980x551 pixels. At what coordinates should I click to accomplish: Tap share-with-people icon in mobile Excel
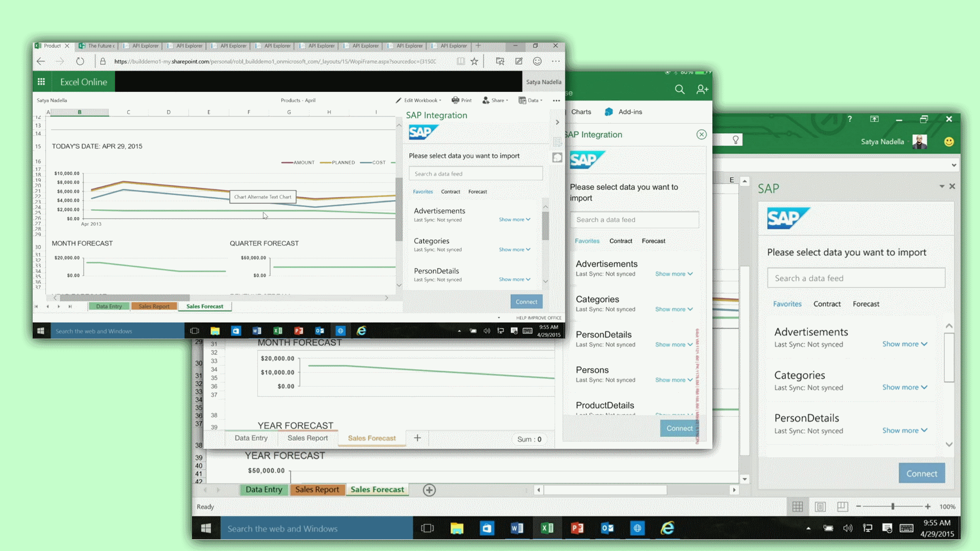[702, 89]
